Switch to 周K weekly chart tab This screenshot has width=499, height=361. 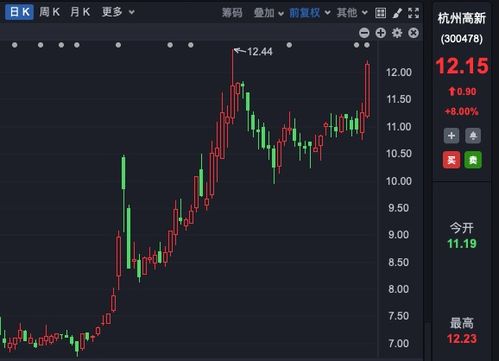(49, 12)
